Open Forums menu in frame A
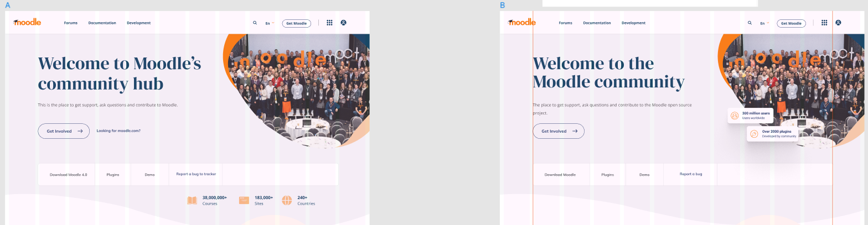Screen dimensions: 868x225 71,23
